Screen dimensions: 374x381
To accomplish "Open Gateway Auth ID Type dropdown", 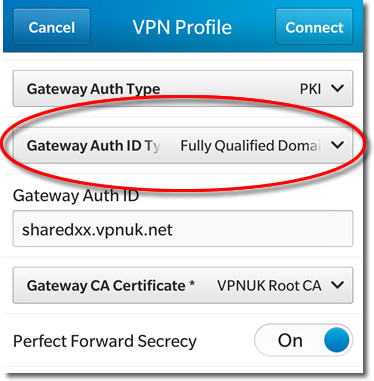I will (183, 145).
